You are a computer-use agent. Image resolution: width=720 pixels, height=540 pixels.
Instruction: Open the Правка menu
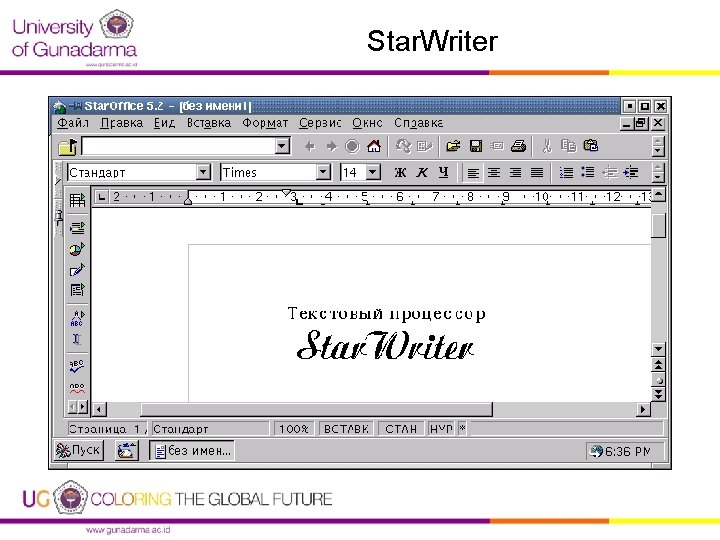[121, 123]
